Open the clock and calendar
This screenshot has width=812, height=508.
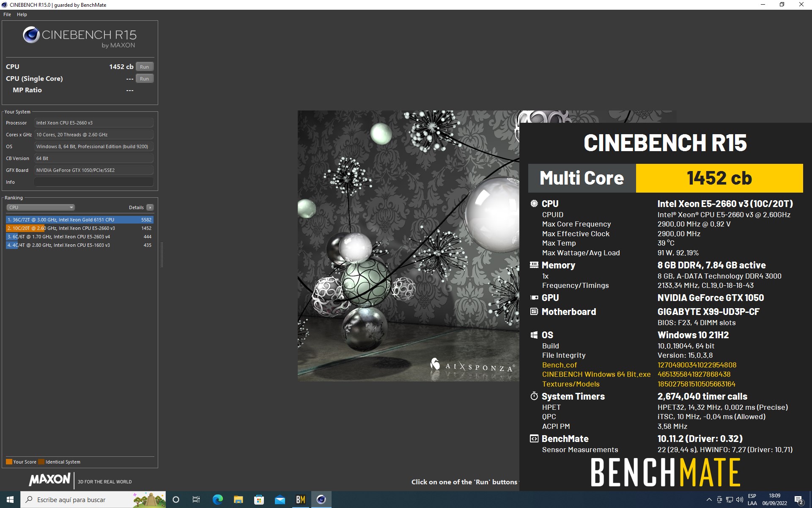[x=775, y=500]
